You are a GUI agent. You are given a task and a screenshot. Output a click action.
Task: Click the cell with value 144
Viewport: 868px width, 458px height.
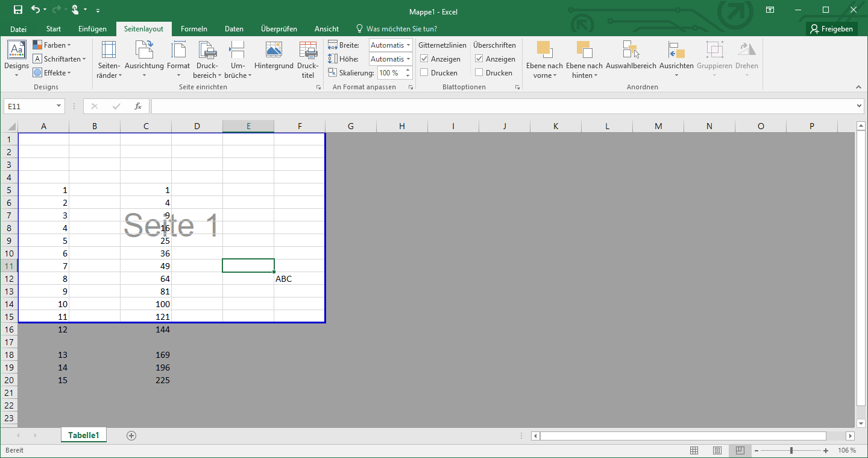tap(146, 329)
